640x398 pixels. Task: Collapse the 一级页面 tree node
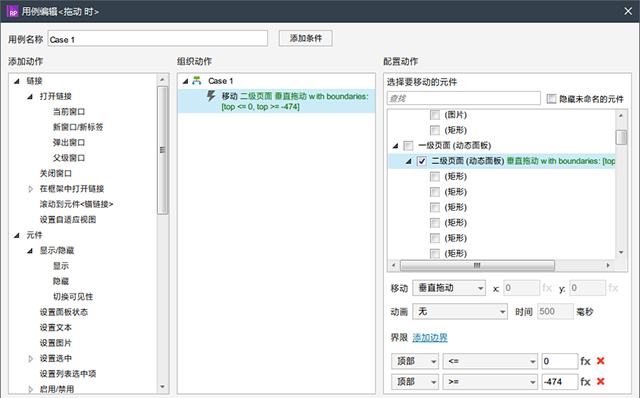click(395, 146)
